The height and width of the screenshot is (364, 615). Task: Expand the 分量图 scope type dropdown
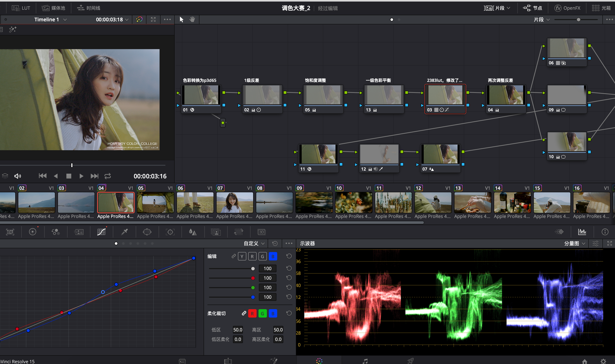pos(574,243)
